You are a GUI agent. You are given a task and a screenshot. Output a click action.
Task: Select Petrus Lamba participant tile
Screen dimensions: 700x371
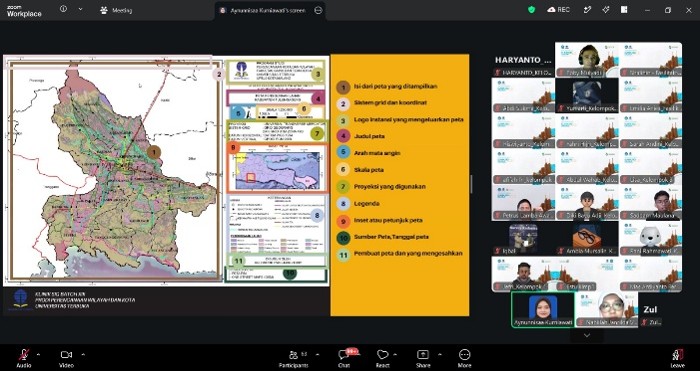pos(523,203)
